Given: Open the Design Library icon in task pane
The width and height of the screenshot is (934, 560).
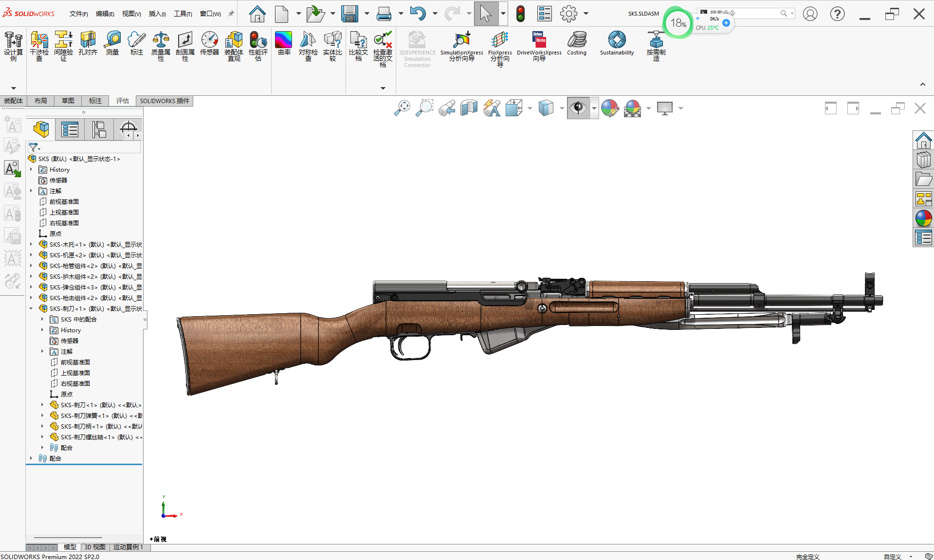Looking at the screenshot, I should (x=923, y=160).
